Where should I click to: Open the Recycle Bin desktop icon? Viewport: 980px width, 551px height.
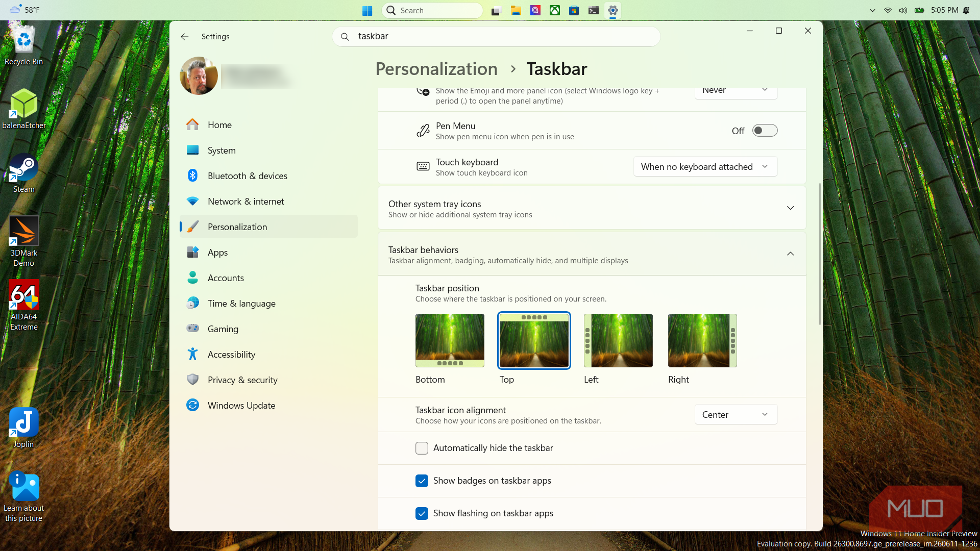pos(24,44)
